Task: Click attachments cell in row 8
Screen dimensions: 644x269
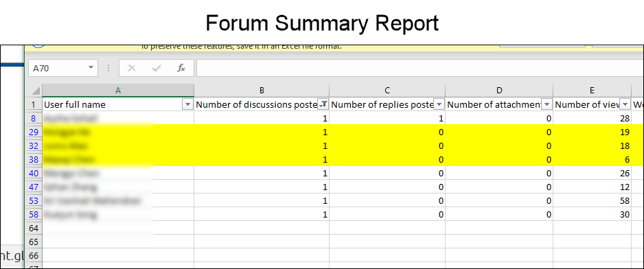Action: pos(499,118)
